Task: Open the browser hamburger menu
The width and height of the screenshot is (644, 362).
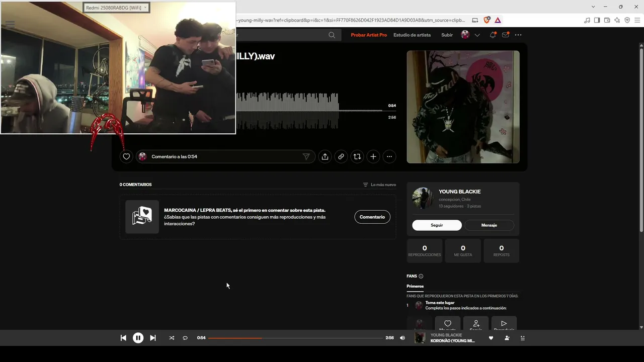Action: point(637,20)
